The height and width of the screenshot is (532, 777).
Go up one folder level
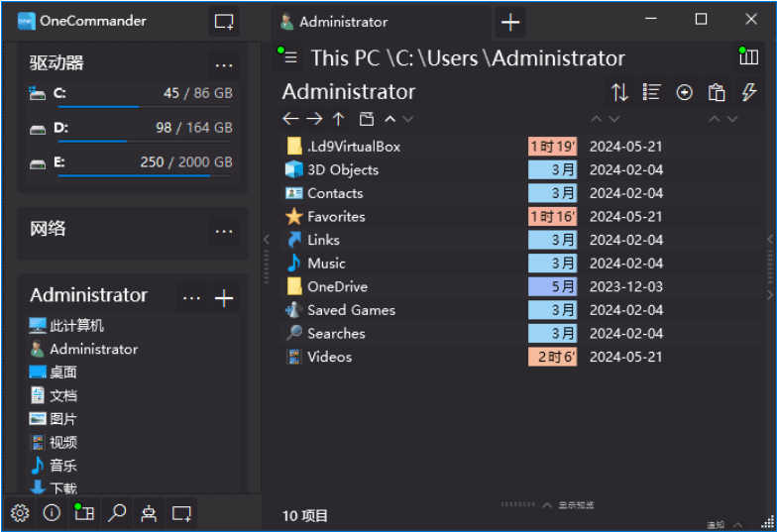point(338,119)
